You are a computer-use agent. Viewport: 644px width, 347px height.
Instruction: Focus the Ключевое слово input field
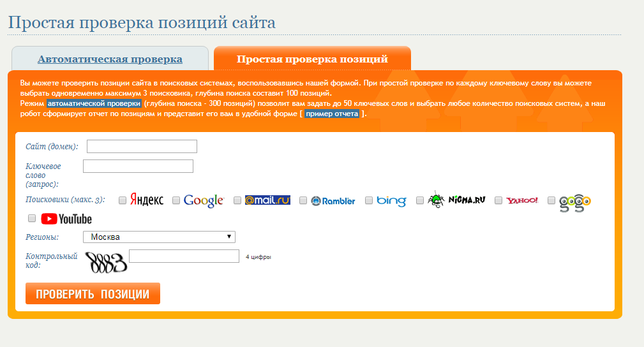point(138,166)
